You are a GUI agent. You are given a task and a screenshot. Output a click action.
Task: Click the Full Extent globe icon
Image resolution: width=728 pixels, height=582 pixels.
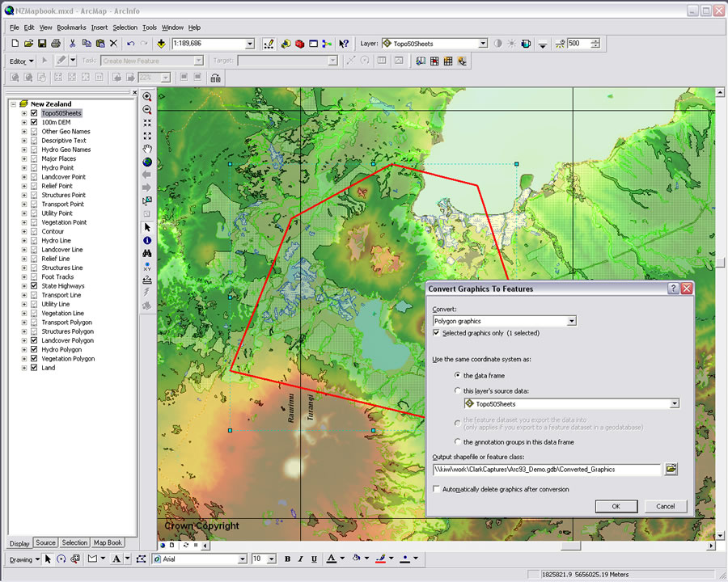click(x=147, y=162)
